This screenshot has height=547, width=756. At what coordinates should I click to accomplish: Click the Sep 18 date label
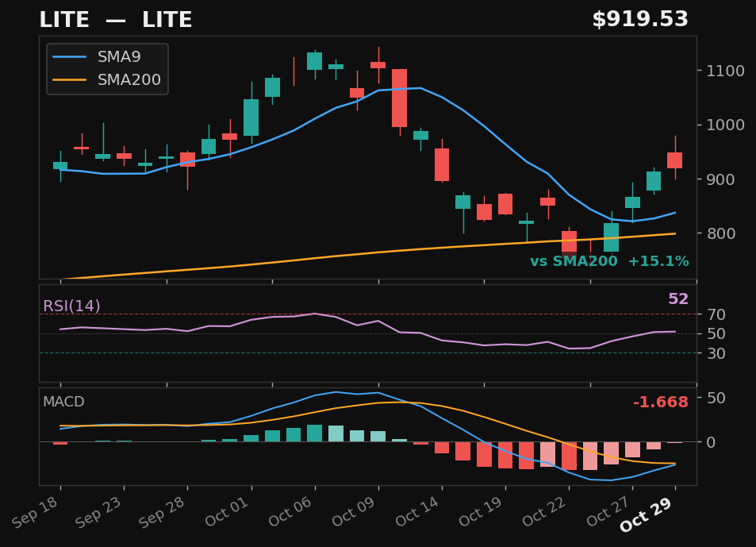tap(35, 512)
